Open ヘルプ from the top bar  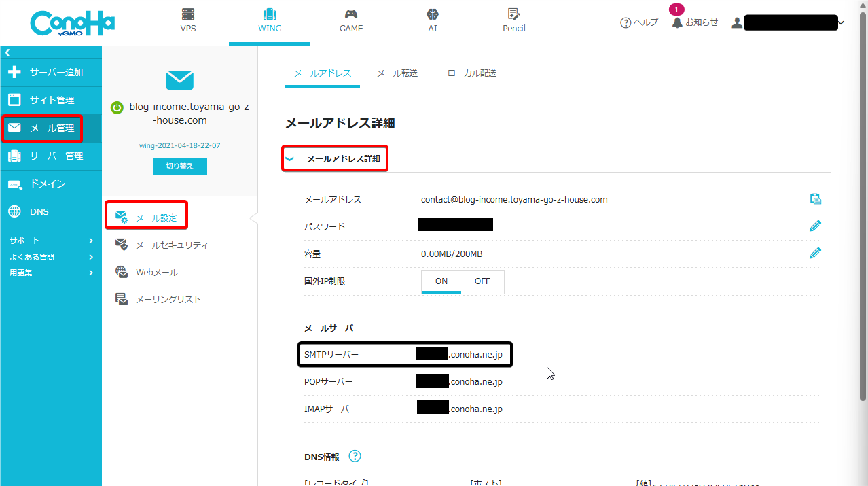639,22
